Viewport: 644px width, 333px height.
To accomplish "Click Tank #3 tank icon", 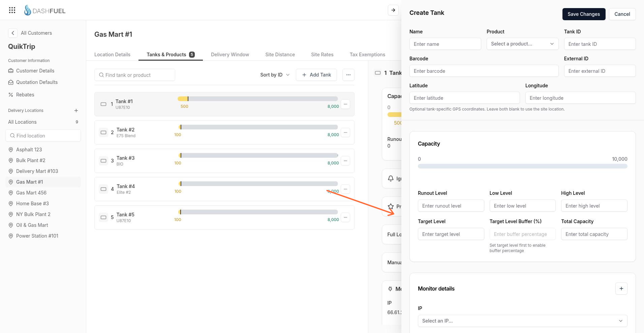I will tap(103, 161).
